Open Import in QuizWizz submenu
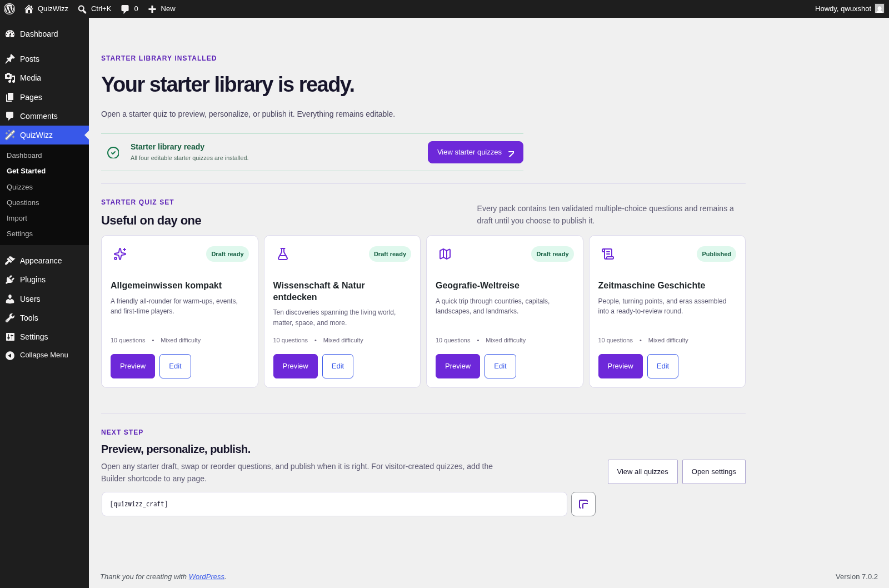 pyautogui.click(x=17, y=218)
